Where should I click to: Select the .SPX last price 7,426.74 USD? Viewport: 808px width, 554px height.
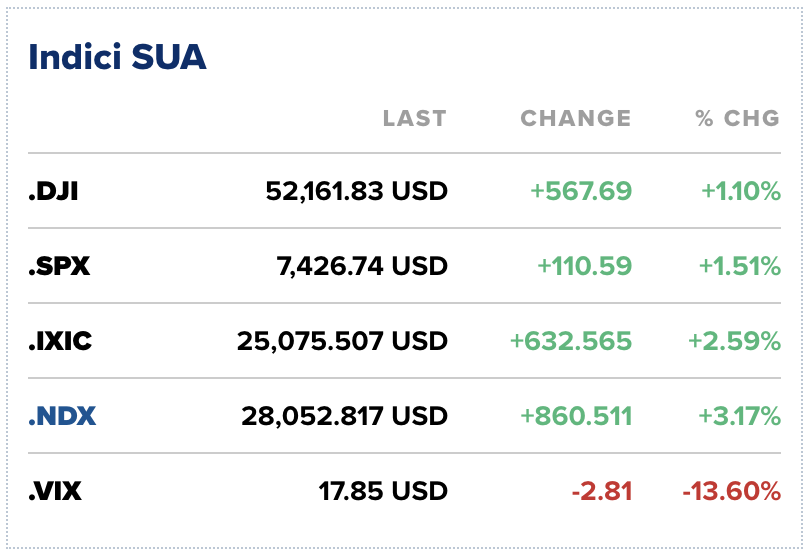pos(362,266)
